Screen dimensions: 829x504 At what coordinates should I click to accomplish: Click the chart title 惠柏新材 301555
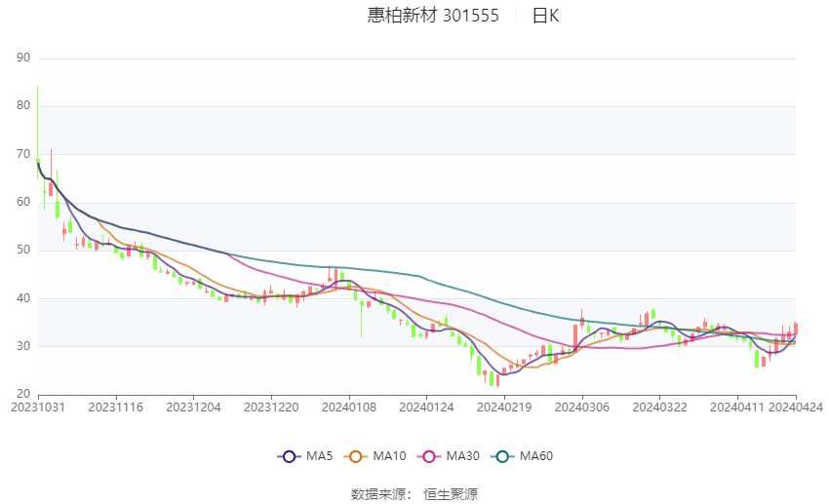click(x=433, y=16)
